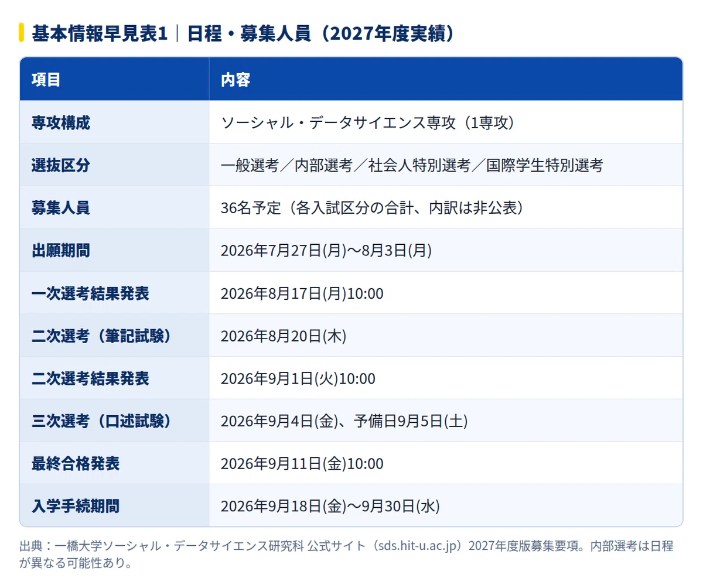Image resolution: width=703 pixels, height=588 pixels.
Task: Click the 選抜区分 row label
Action: (x=114, y=165)
